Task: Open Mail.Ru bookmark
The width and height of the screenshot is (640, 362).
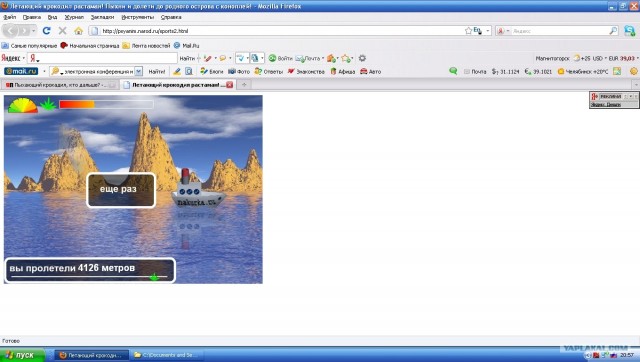Action: (x=187, y=46)
